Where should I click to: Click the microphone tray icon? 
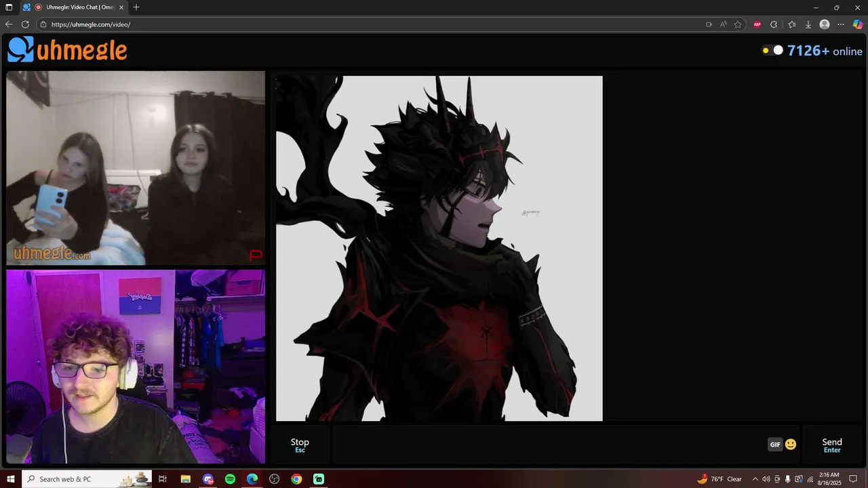(x=788, y=479)
